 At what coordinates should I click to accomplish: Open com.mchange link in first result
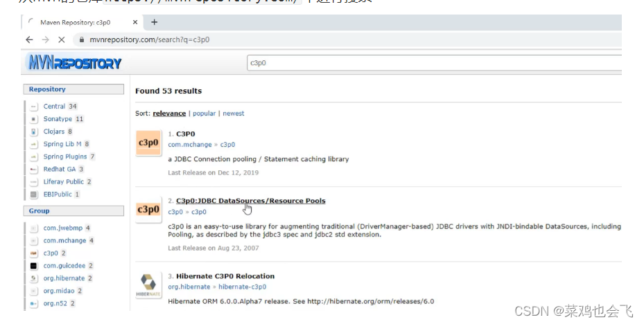(x=190, y=145)
